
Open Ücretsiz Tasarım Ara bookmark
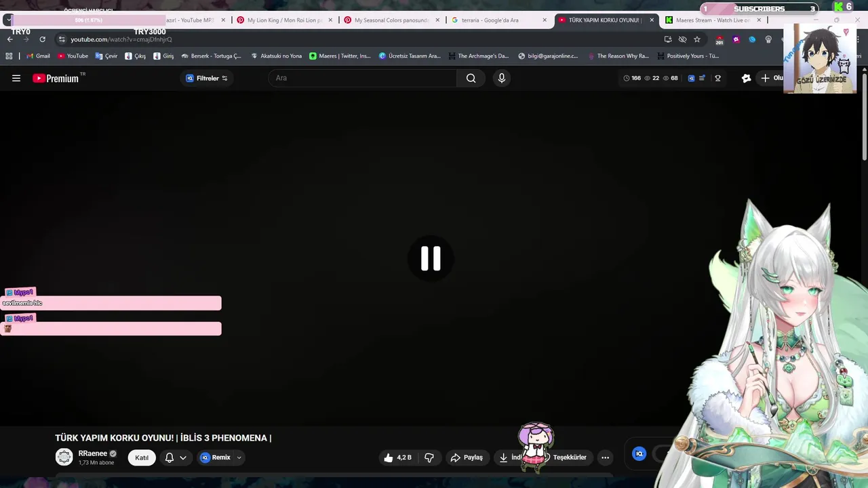(x=410, y=56)
